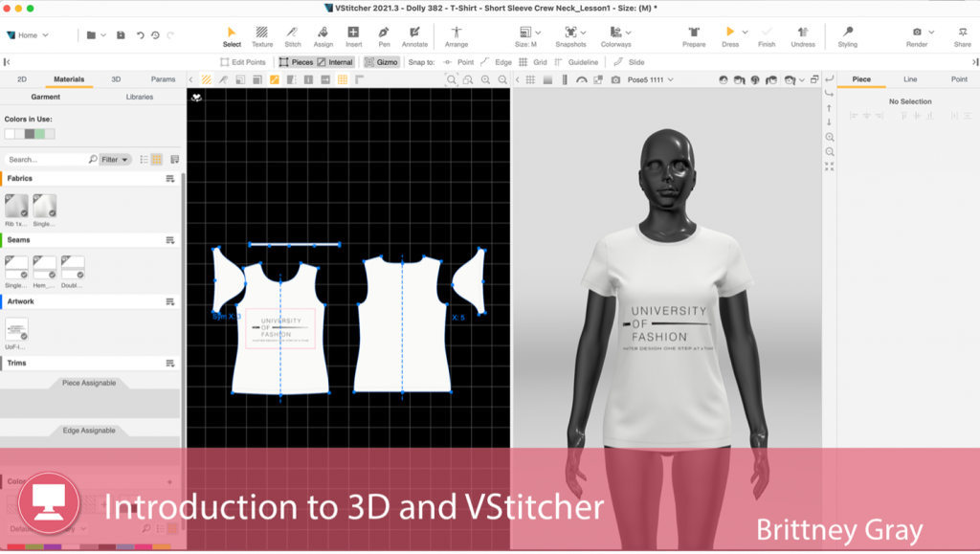Toggle the Internal selection mode
The image size is (980, 554).
[x=335, y=62]
